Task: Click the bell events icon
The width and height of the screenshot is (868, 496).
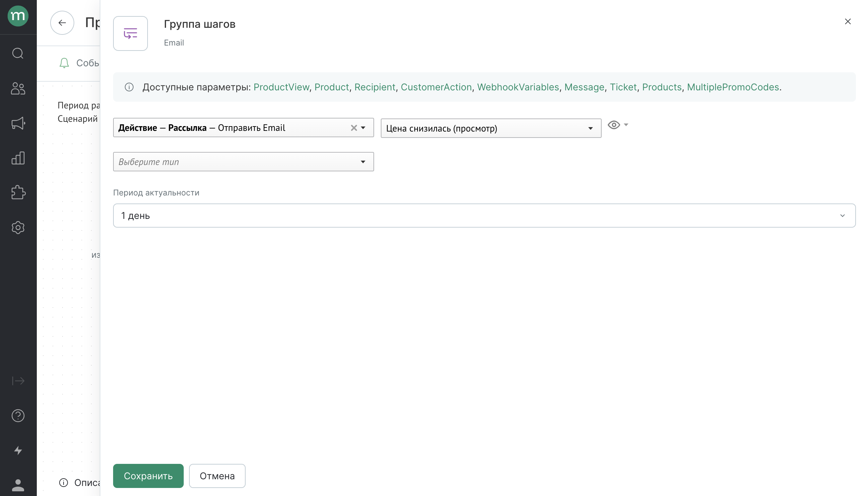Action: pyautogui.click(x=64, y=63)
